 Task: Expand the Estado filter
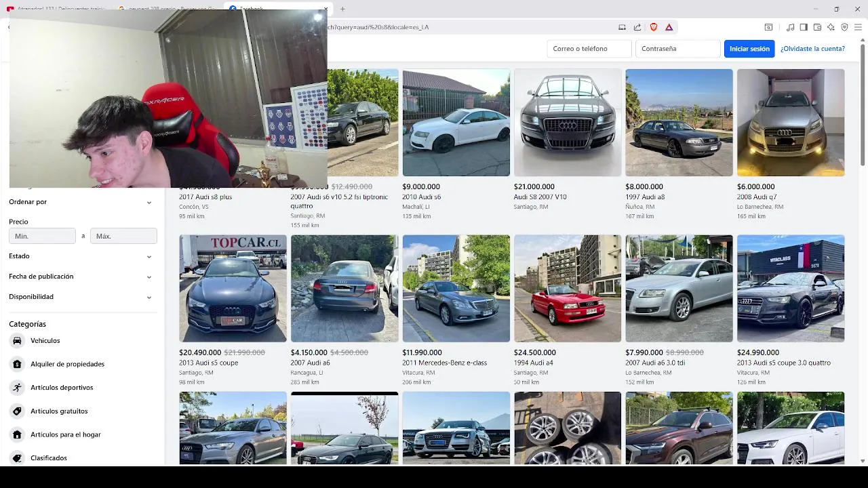tap(82, 256)
